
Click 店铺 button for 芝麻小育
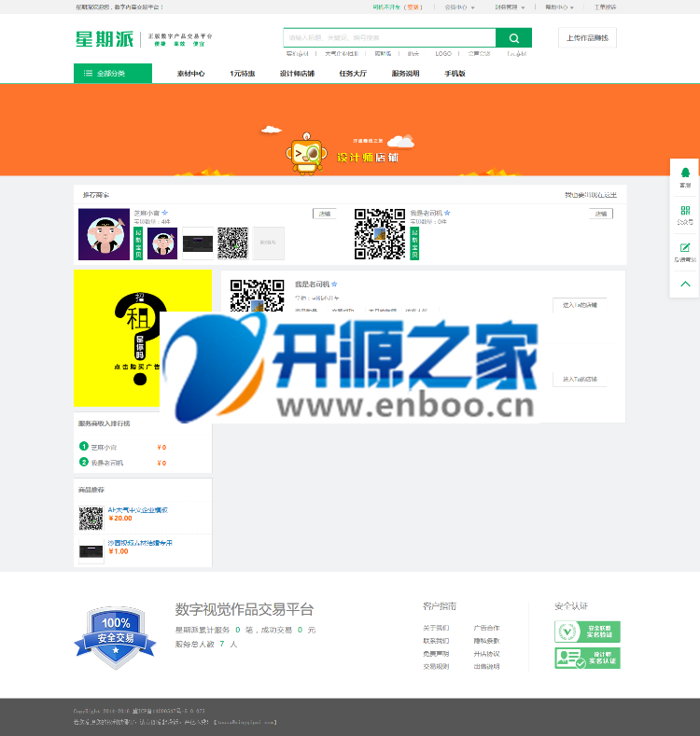[x=325, y=214]
